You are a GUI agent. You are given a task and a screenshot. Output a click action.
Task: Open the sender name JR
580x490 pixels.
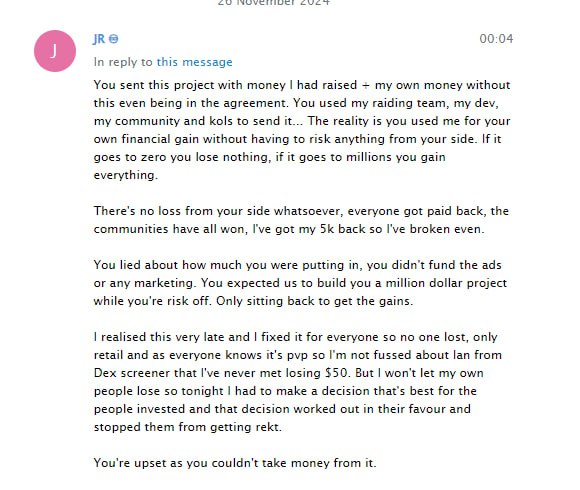point(99,39)
